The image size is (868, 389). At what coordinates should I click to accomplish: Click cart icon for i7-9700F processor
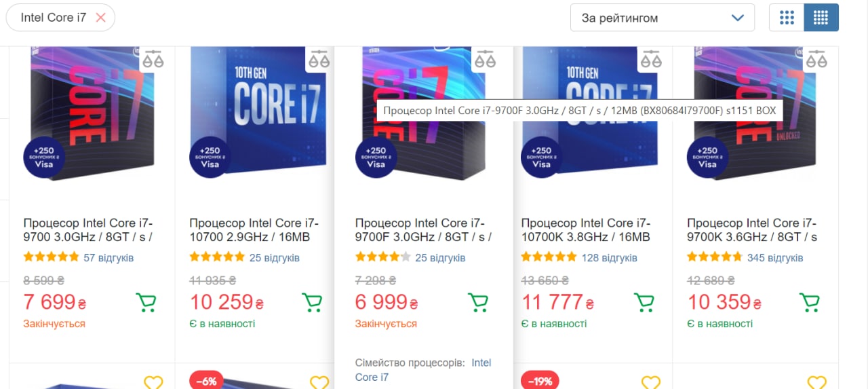coord(478,302)
